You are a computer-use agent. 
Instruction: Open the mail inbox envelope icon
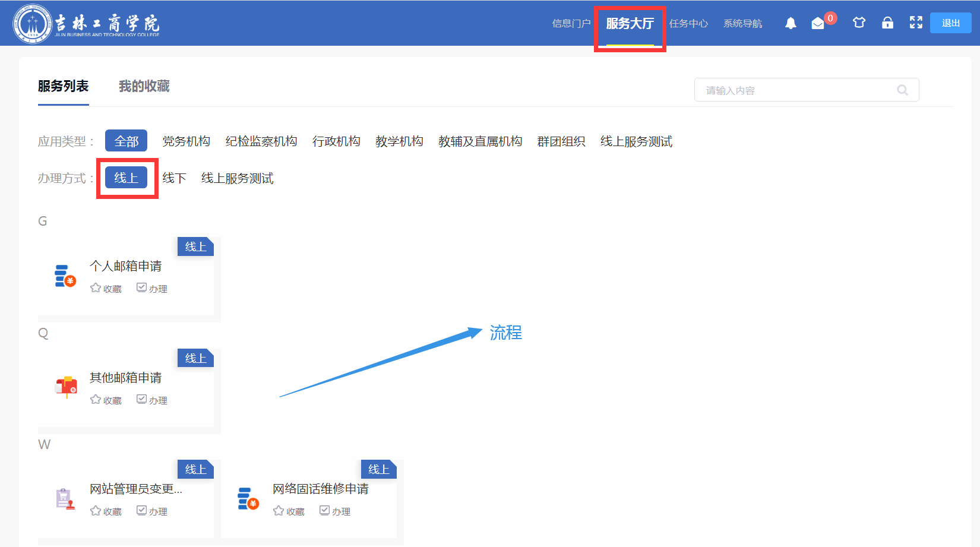818,23
